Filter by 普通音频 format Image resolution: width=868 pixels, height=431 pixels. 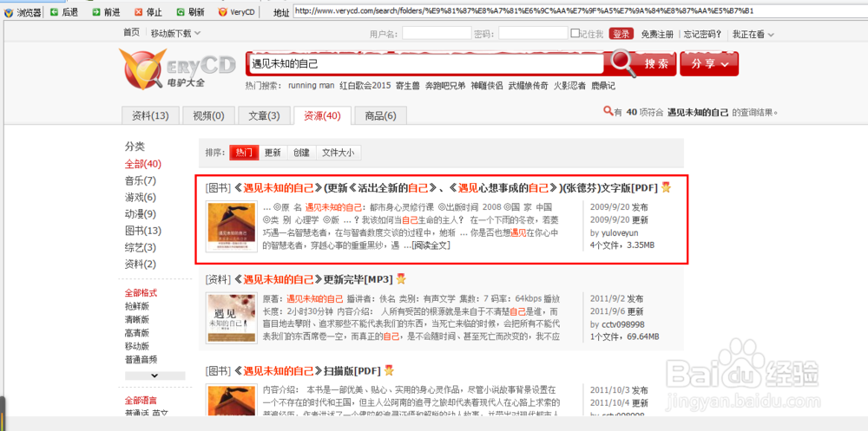[x=141, y=359]
